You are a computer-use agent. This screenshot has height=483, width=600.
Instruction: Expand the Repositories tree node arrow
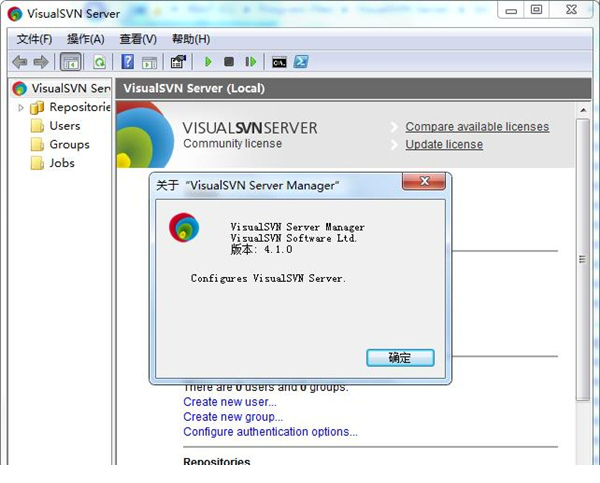tap(21, 108)
